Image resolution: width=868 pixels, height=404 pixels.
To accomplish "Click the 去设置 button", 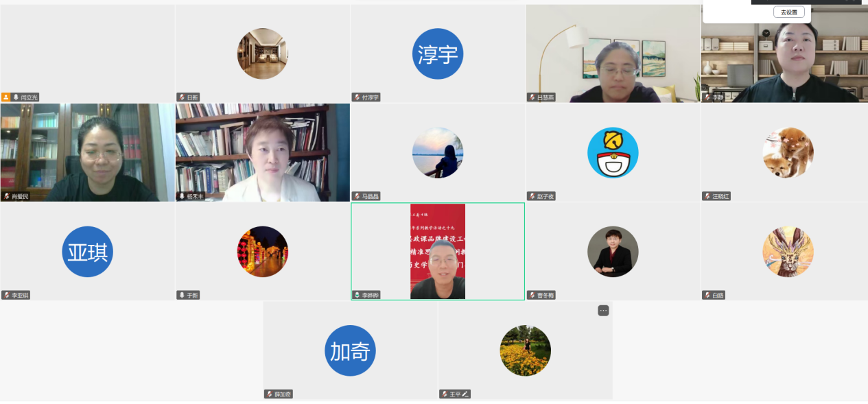I will [x=788, y=12].
